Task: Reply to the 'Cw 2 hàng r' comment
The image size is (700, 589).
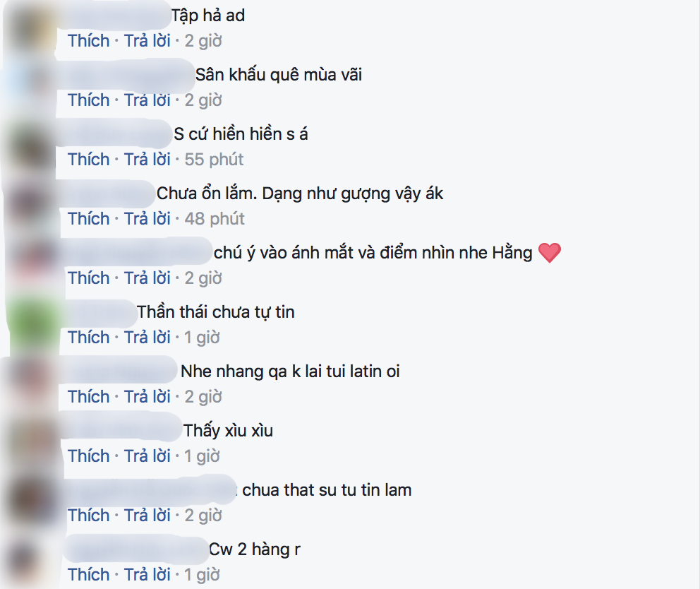Action: click(147, 575)
